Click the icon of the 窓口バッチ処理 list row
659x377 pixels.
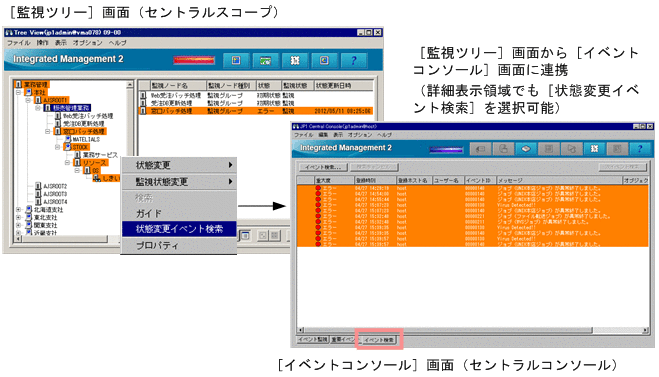click(143, 111)
